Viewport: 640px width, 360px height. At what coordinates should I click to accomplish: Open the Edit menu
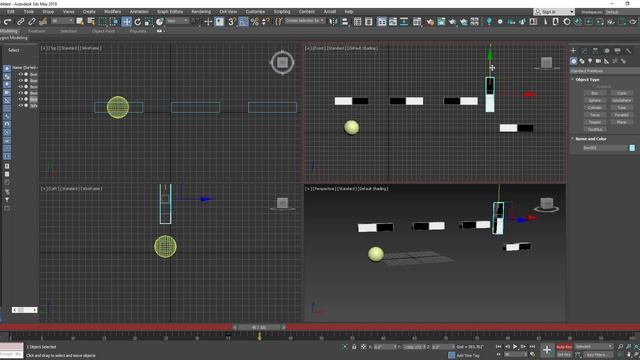click(x=11, y=11)
